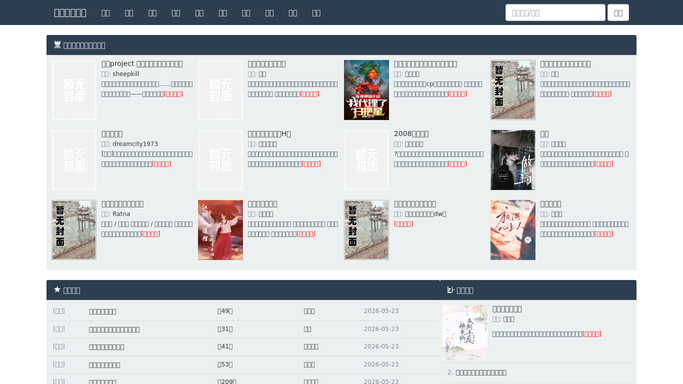Open the orange-red cover with white calligraphy
683x384 pixels.
513,230
